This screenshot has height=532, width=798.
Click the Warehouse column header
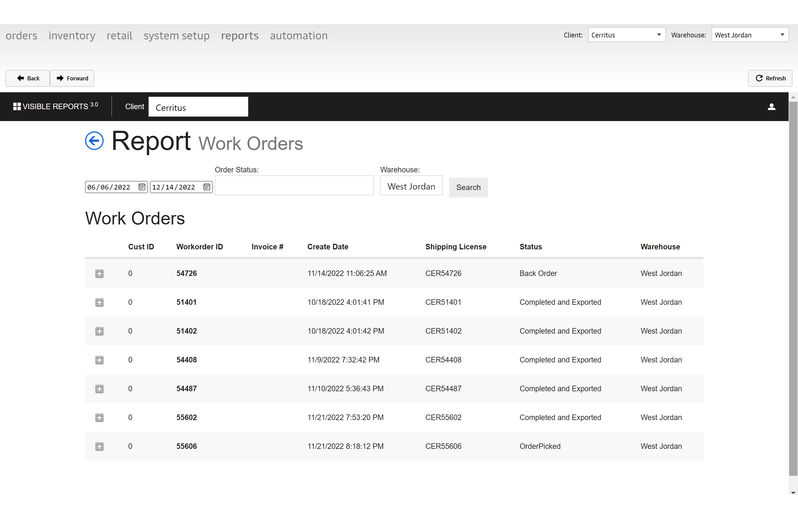coord(660,247)
